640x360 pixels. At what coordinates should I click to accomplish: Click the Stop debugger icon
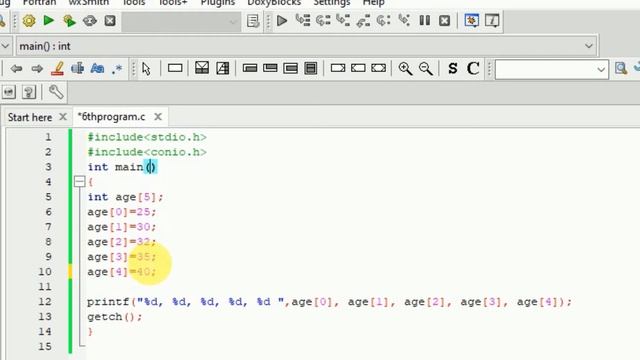[x=444, y=20]
